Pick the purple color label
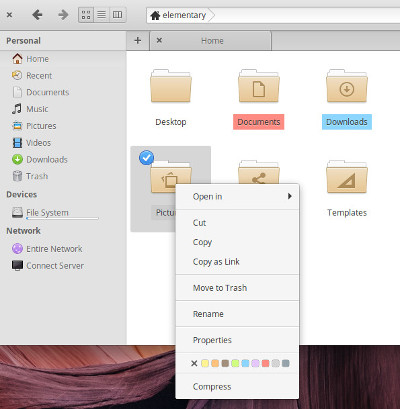The width and height of the screenshot is (400, 409). 255,363
